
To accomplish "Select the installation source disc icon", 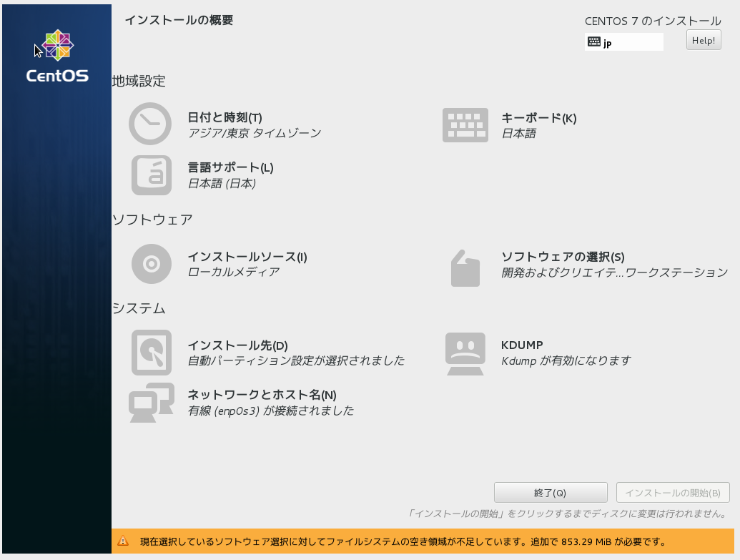I will (x=150, y=263).
